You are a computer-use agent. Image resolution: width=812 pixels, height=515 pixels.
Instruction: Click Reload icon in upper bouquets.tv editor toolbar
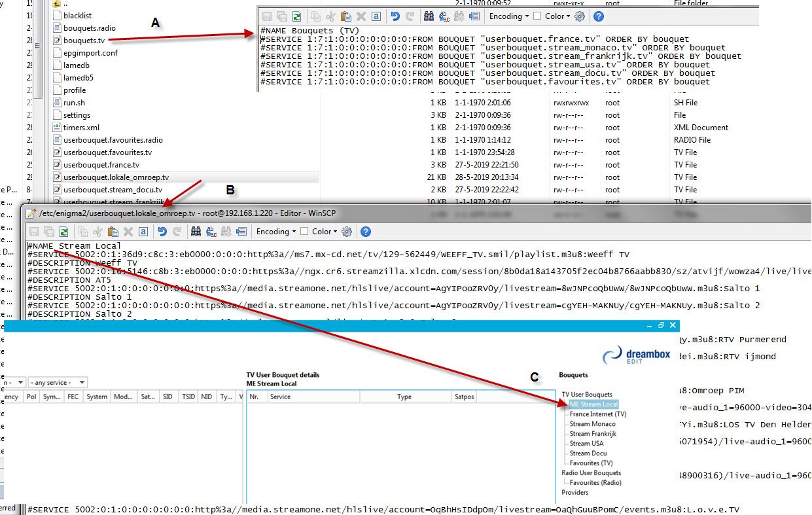pos(296,16)
